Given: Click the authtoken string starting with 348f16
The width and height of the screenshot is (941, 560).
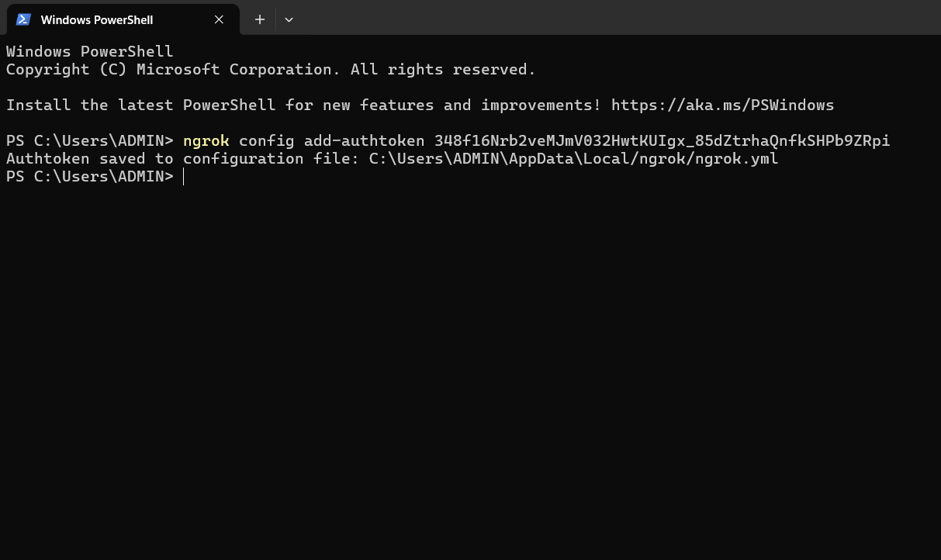Looking at the screenshot, I should coord(662,140).
